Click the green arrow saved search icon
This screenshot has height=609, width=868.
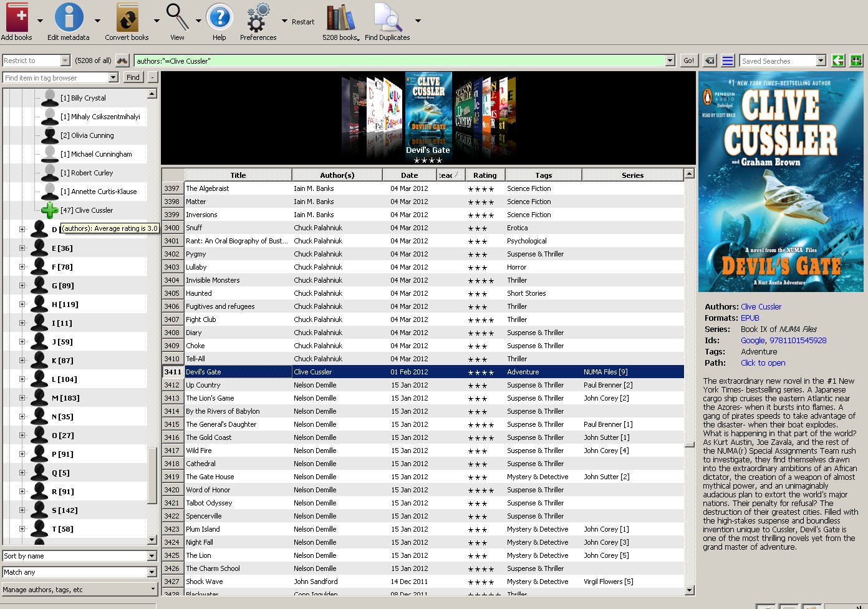tap(838, 61)
